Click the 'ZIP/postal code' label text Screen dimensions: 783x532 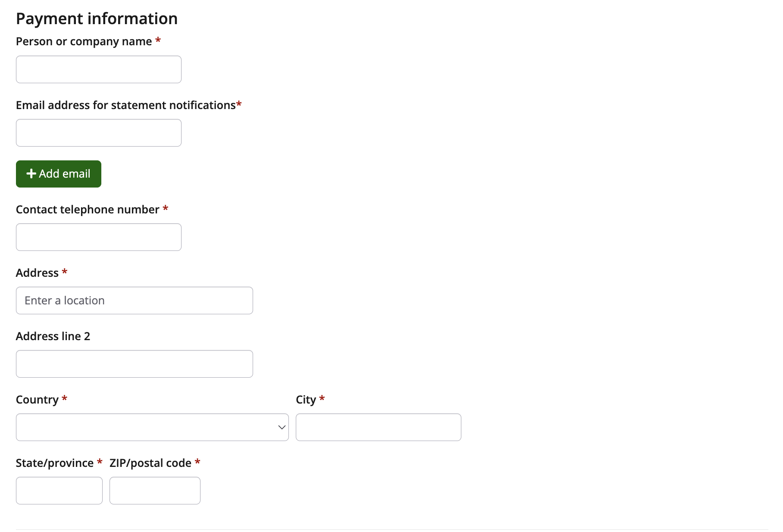[x=150, y=463]
